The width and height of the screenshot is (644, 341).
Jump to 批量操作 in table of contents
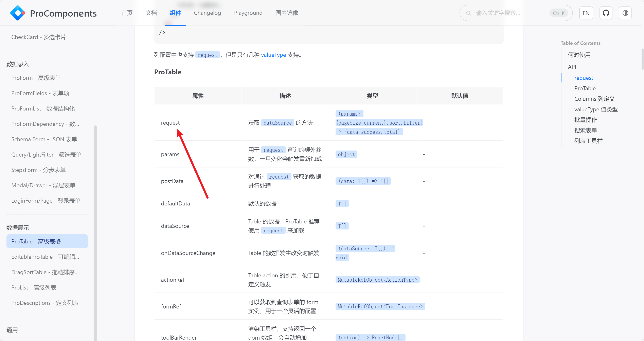[x=586, y=120]
